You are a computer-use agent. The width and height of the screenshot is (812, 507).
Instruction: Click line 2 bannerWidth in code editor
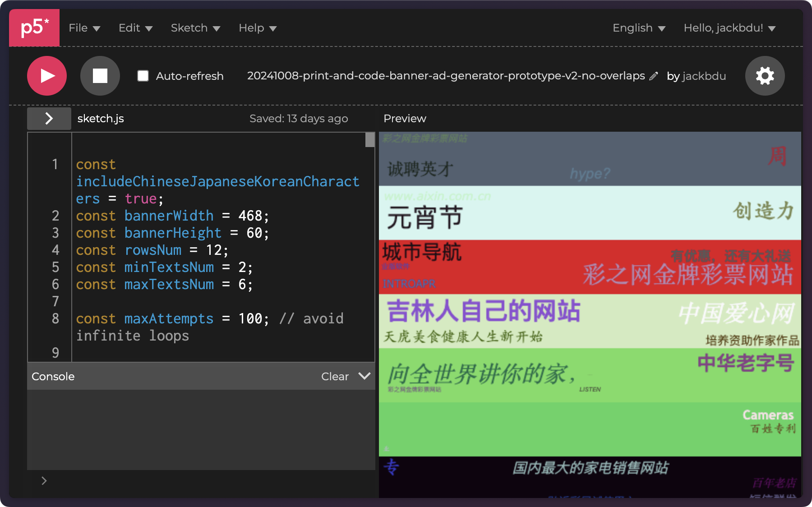(x=169, y=216)
